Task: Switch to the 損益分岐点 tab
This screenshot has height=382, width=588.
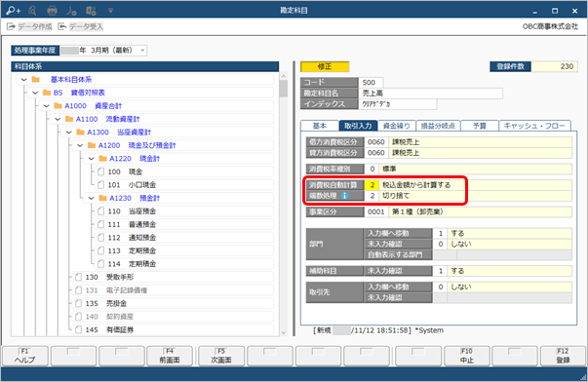Action: click(438, 126)
